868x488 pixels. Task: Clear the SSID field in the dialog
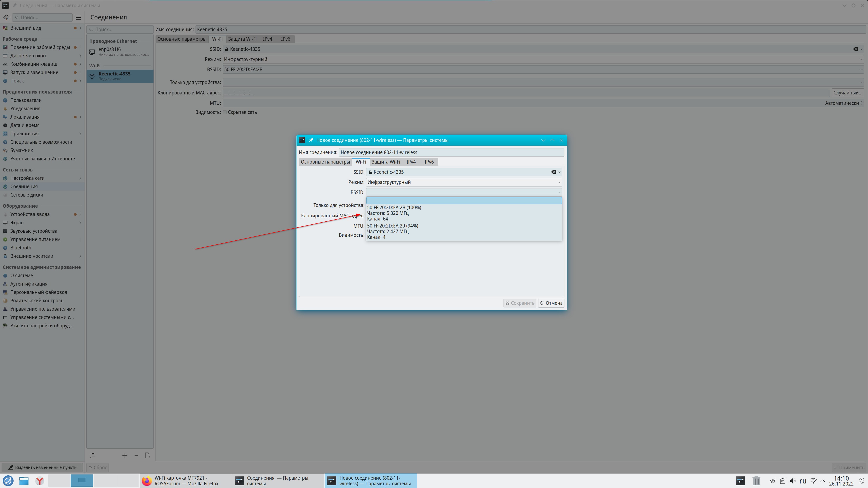click(553, 172)
